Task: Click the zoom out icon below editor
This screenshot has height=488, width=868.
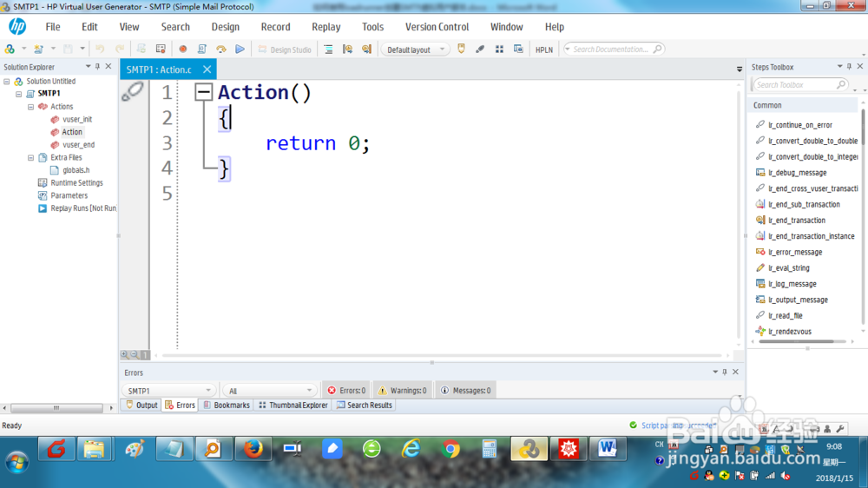Action: click(x=135, y=354)
